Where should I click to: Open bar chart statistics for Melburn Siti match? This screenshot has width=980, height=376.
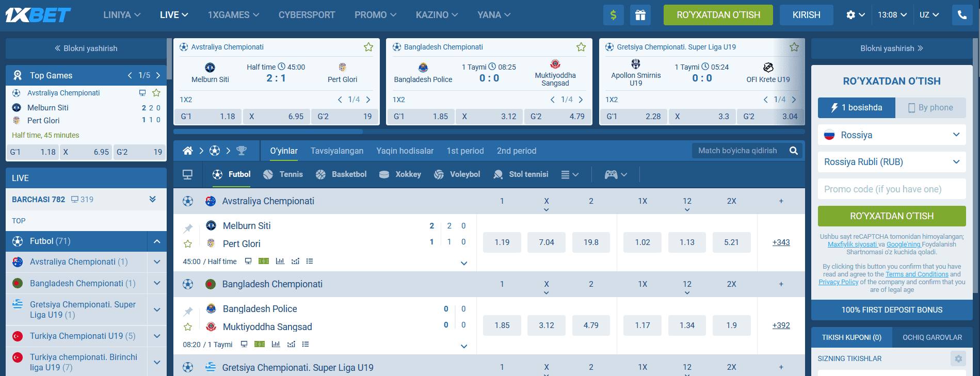coord(280,261)
